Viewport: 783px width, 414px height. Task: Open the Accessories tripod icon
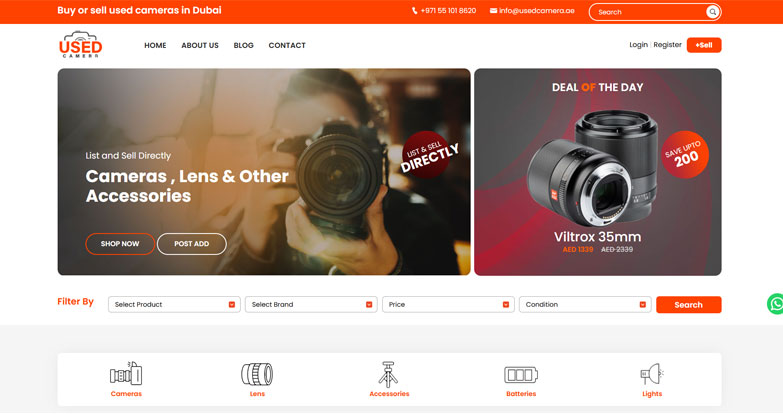(x=388, y=374)
